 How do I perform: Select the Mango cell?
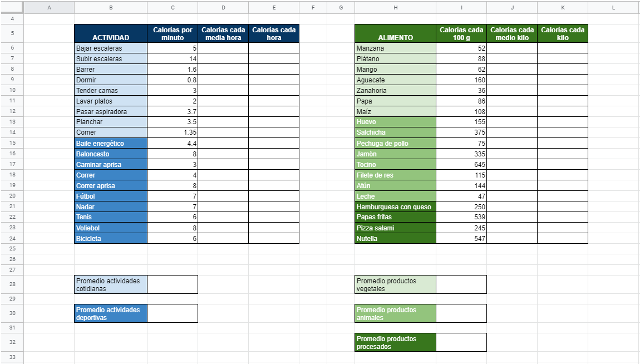click(x=396, y=70)
